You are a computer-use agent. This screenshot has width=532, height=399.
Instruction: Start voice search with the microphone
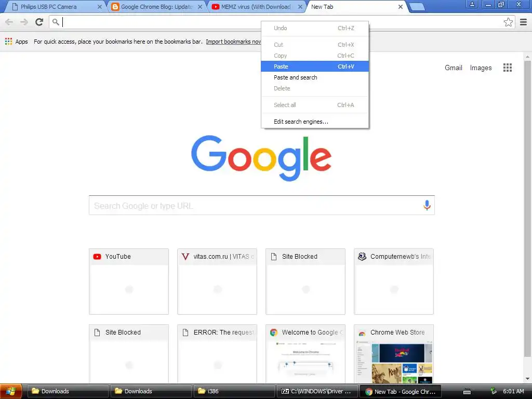[427, 205]
